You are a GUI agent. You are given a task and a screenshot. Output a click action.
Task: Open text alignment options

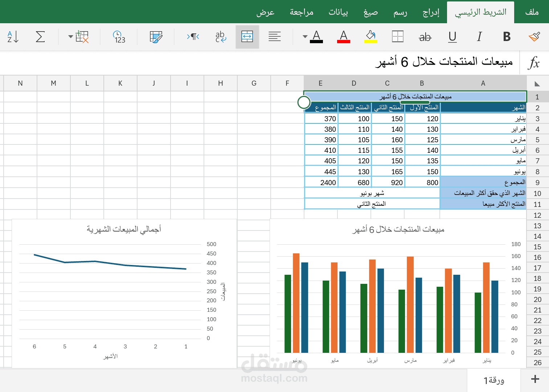274,37
